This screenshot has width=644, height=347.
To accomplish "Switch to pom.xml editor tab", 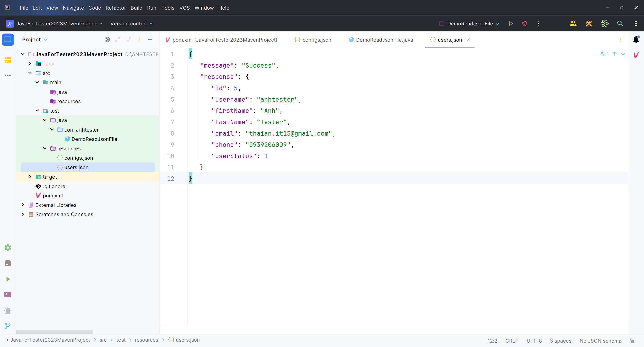I will click(221, 40).
